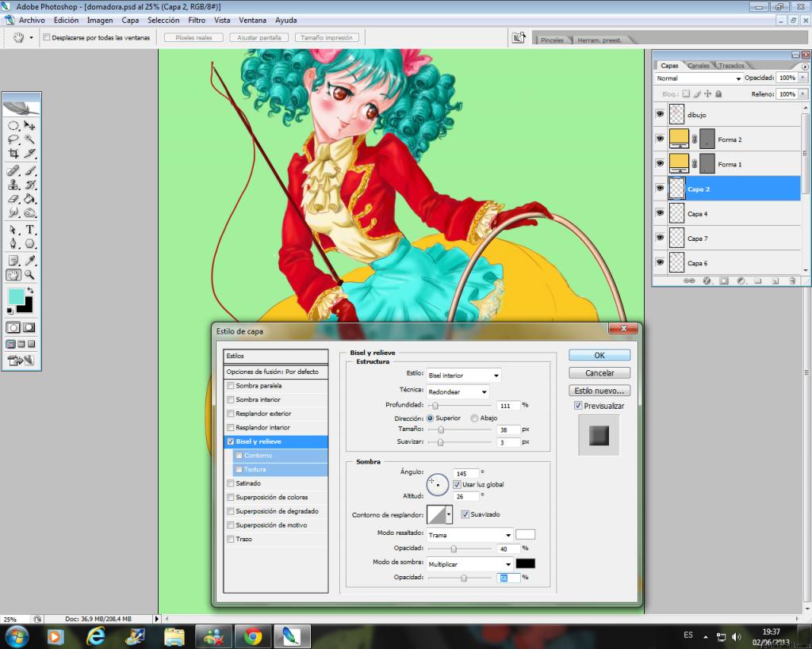Select the Pen tool
Screen dimensions: 812x649
tap(13, 244)
